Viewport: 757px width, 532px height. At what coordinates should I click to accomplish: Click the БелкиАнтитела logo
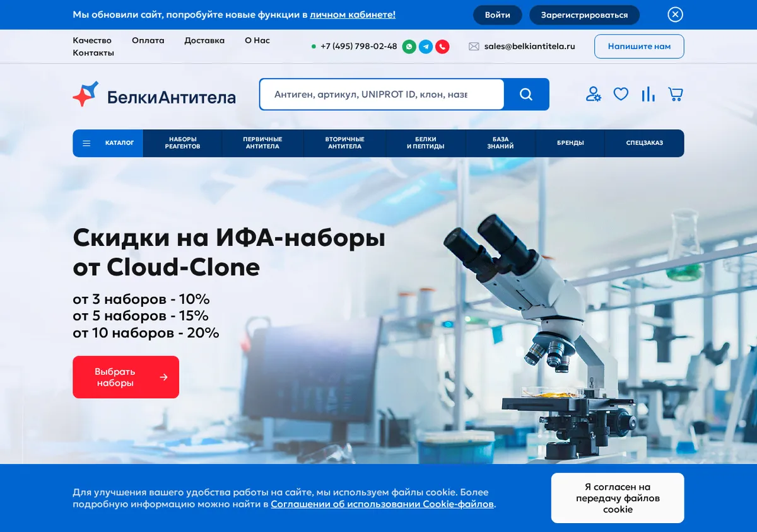pyautogui.click(x=154, y=95)
